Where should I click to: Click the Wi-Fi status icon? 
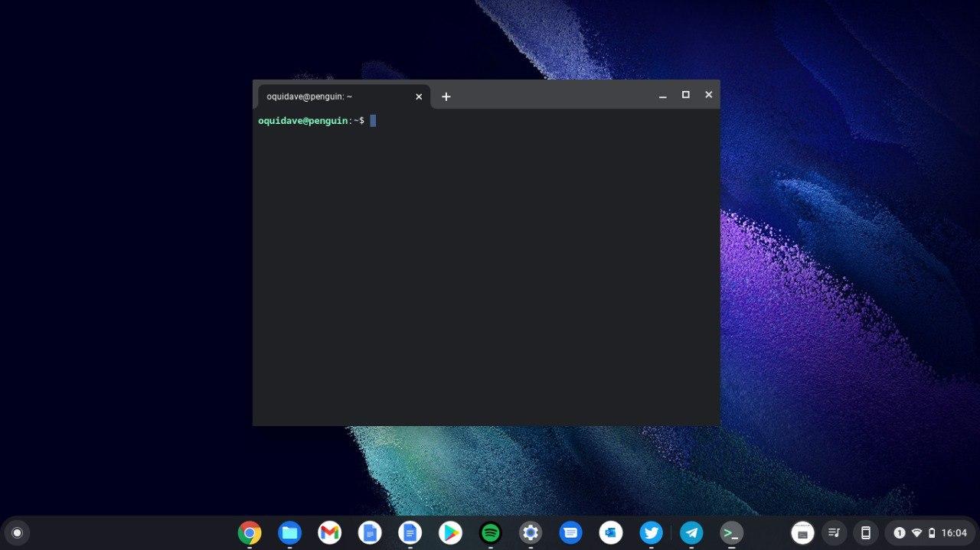916,533
